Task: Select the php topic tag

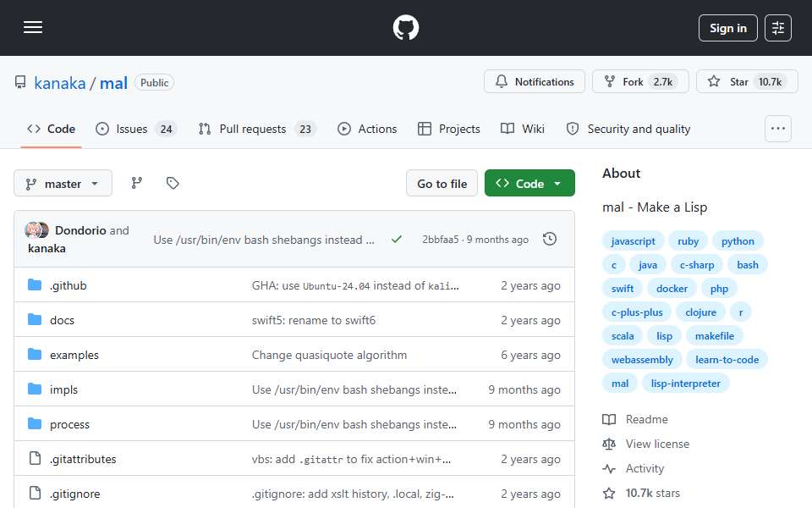Action: (x=719, y=289)
